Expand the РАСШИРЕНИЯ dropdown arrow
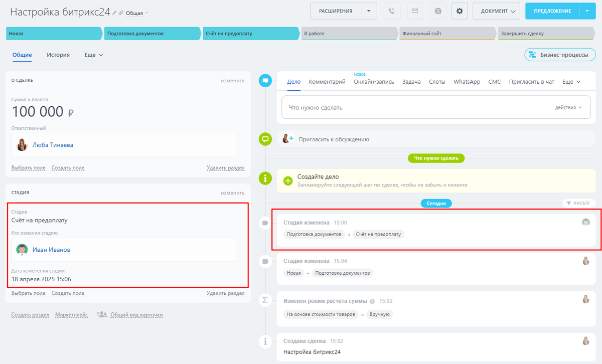The image size is (602, 364). pos(369,11)
